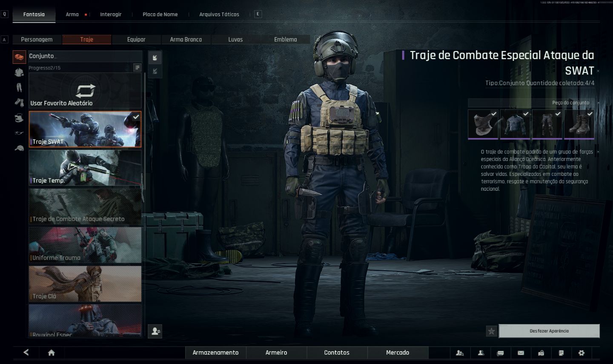Click the hide-vest icon below vest icon

155,72
